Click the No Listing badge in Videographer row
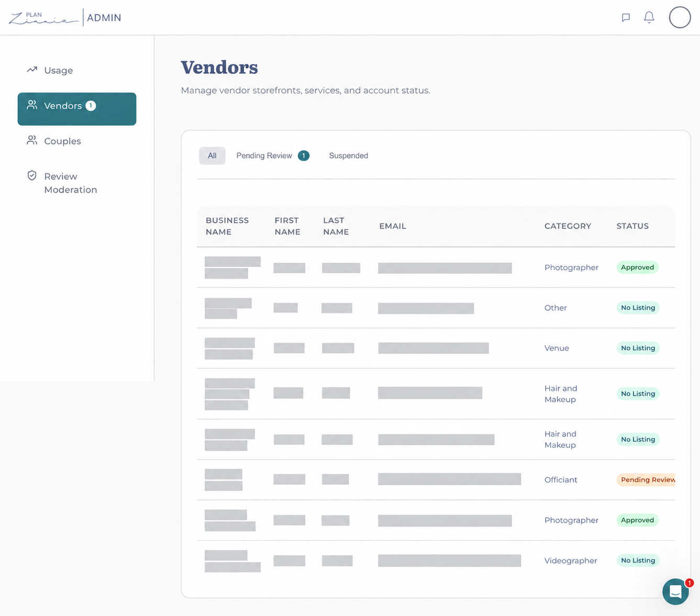The width and height of the screenshot is (700, 616). pyautogui.click(x=638, y=561)
